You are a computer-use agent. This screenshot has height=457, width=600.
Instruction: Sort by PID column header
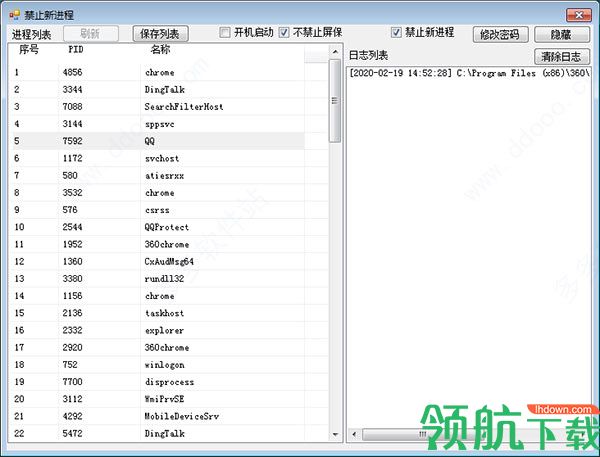pyautogui.click(x=76, y=49)
